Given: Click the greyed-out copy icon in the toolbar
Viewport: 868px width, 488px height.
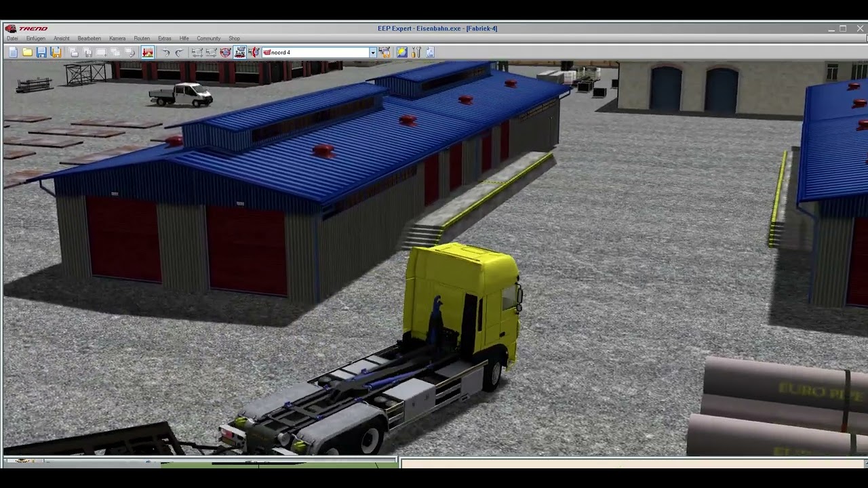Looking at the screenshot, I should (x=73, y=52).
